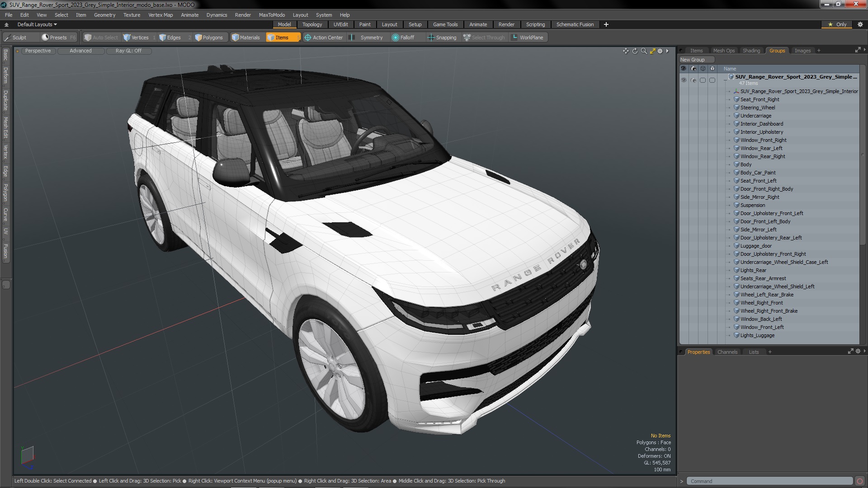Image resolution: width=868 pixels, height=488 pixels.
Task: Switch to the UVEdit layout tab
Action: [340, 24]
